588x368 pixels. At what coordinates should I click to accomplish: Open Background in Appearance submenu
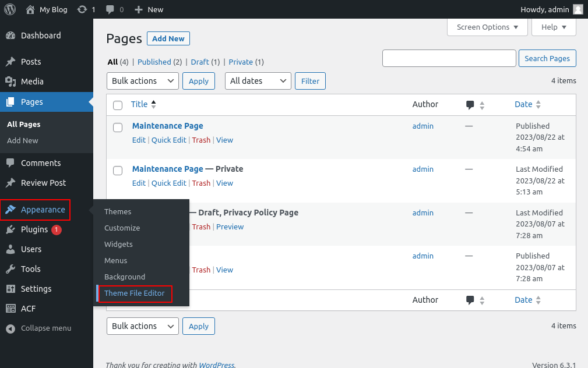click(125, 277)
